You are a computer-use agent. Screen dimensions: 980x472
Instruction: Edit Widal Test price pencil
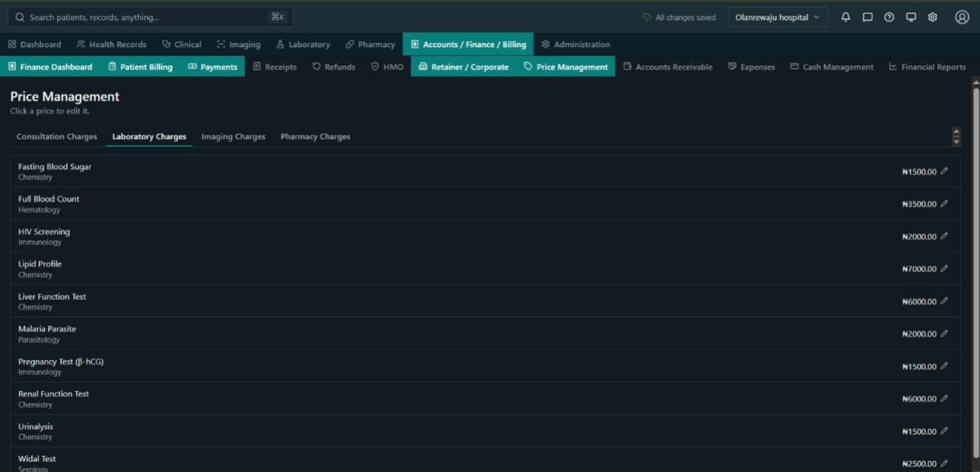[944, 463]
